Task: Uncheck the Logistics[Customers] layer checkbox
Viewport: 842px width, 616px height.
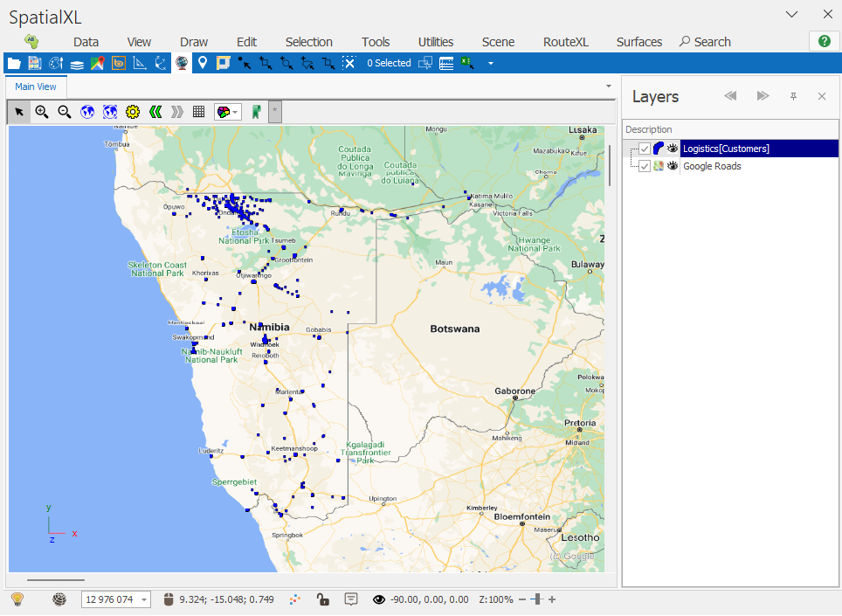Action: 645,149
